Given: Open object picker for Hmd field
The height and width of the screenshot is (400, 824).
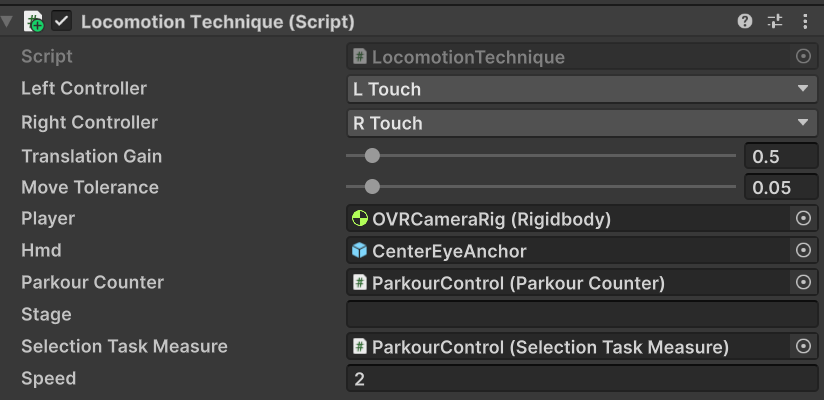Looking at the screenshot, I should click(x=803, y=250).
